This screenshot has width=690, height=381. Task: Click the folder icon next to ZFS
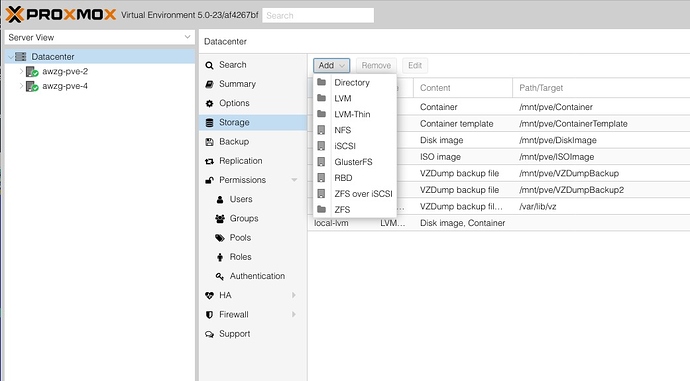[x=322, y=209]
